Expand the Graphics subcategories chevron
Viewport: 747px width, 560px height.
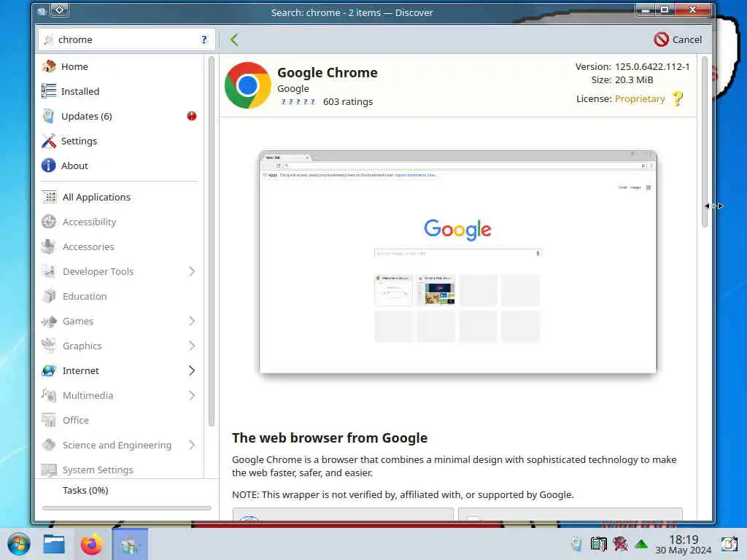click(192, 345)
